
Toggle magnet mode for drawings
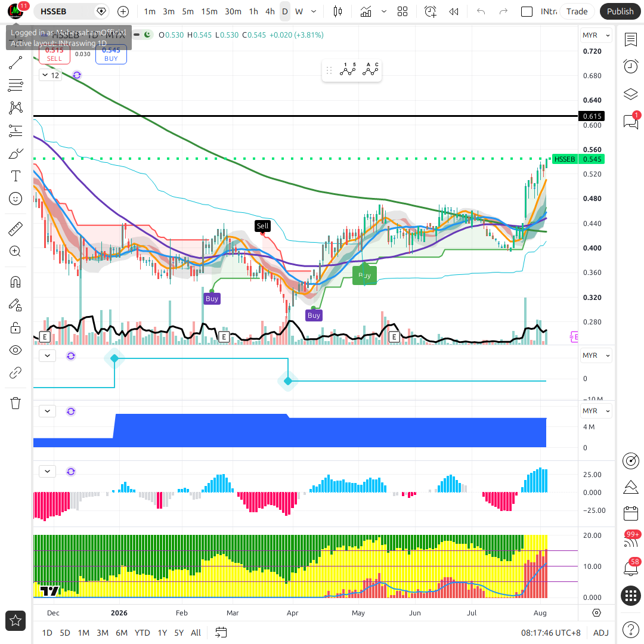[16, 282]
